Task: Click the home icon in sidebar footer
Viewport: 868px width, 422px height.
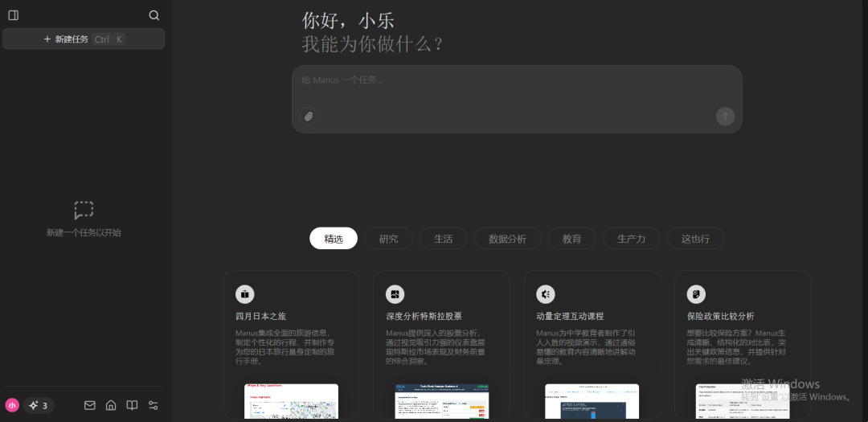Action: click(x=111, y=405)
